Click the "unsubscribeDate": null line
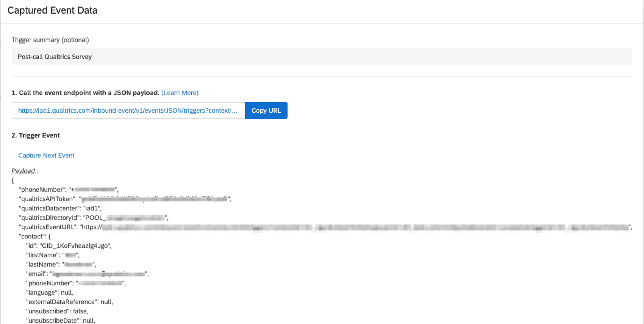 61,321
